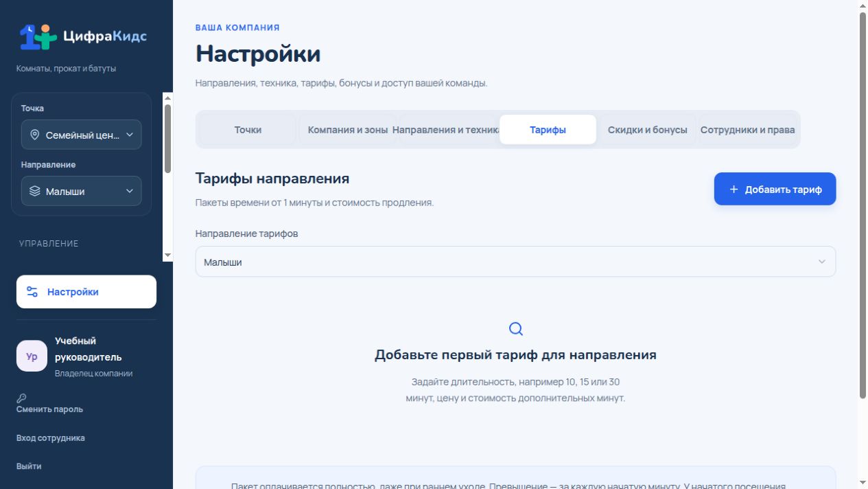868x489 pixels.
Task: Click the sliders icon beside Настройки
Action: click(32, 292)
